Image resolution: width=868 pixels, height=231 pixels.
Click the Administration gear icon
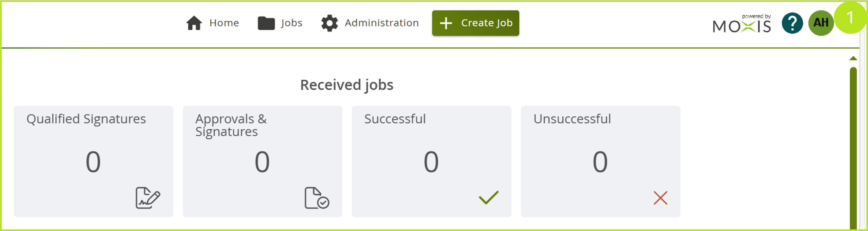[x=329, y=23]
